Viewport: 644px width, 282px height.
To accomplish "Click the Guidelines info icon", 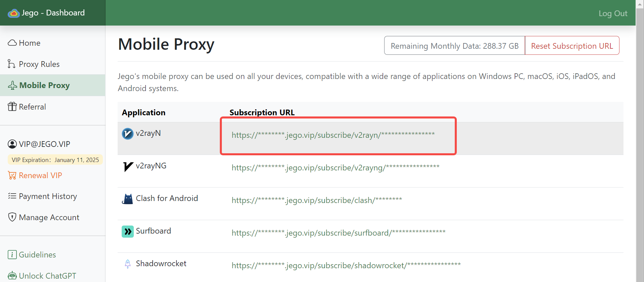I will tap(12, 254).
